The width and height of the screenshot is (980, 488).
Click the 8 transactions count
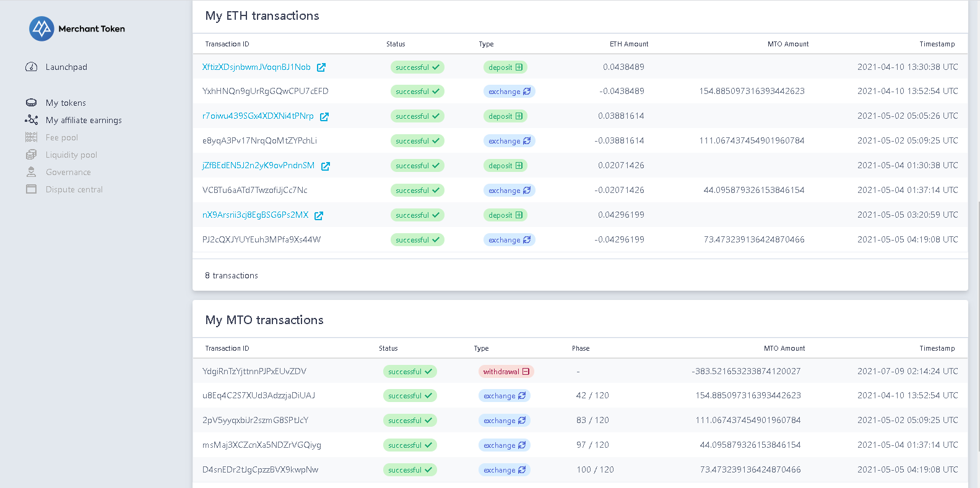click(232, 275)
